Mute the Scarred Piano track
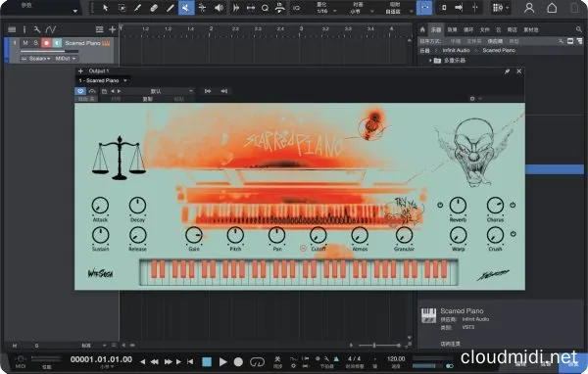 coord(25,43)
